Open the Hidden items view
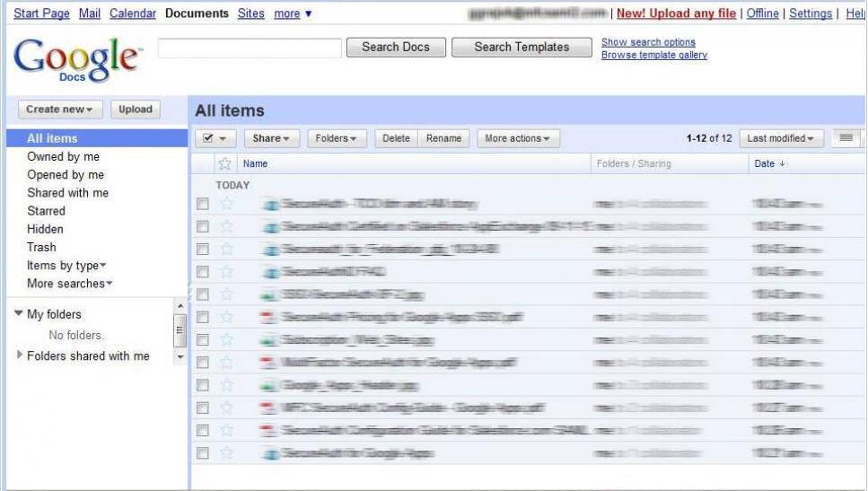The image size is (868, 491). pyautogui.click(x=45, y=229)
